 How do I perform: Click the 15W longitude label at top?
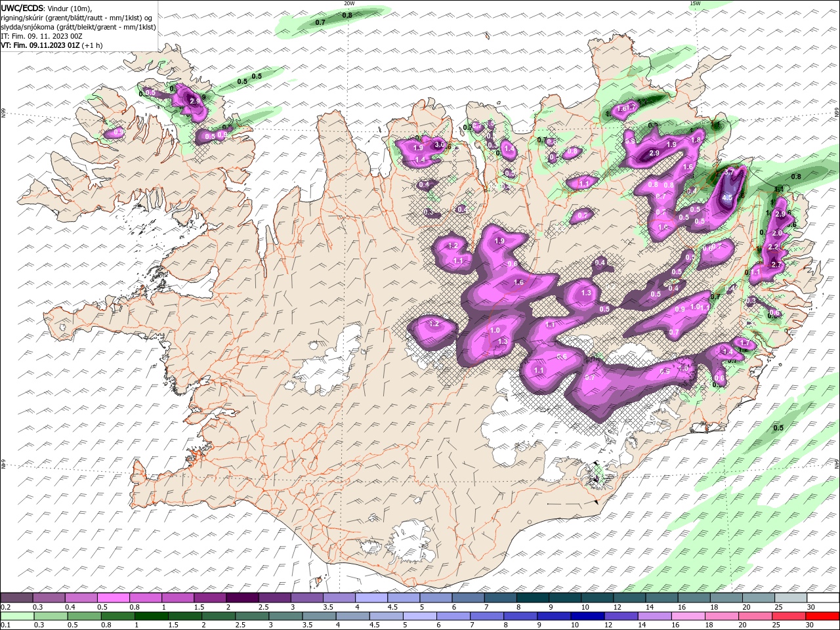tap(695, 3)
